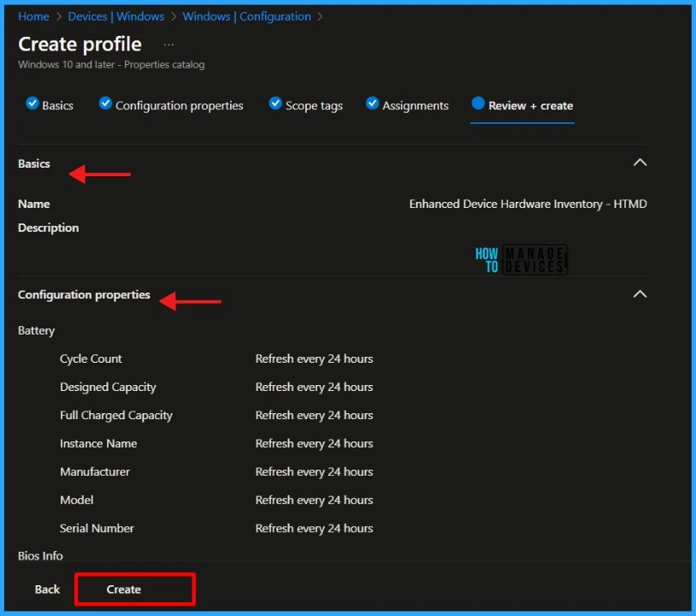696x616 pixels.
Task: Click the Basics section heading
Action: pos(33,164)
